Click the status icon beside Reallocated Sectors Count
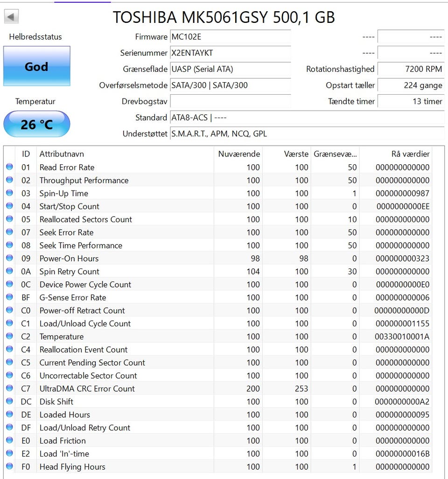Screen dimensions: 448x479 click(9, 219)
